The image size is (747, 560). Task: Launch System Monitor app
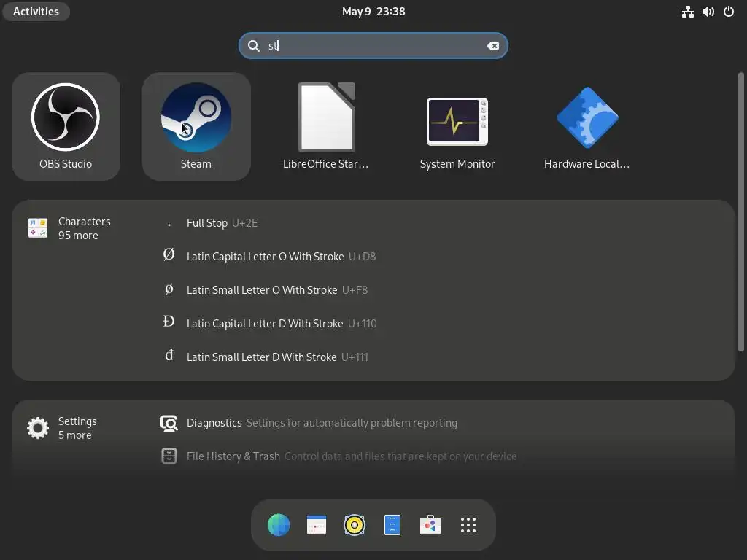click(457, 127)
